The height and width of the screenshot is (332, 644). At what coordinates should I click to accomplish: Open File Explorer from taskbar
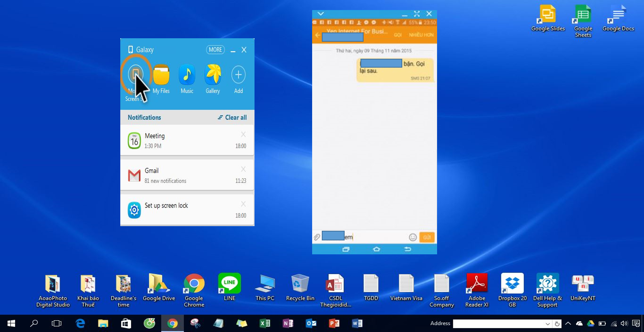click(103, 323)
